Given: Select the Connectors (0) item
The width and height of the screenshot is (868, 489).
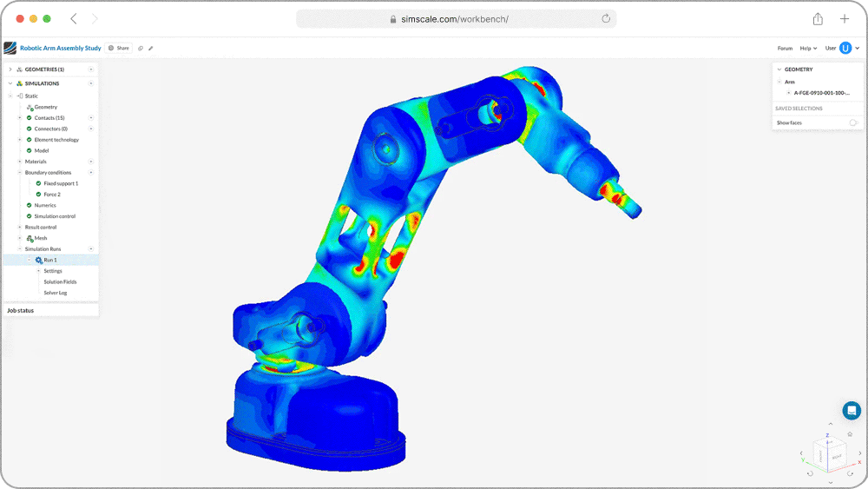Looking at the screenshot, I should click(x=51, y=129).
